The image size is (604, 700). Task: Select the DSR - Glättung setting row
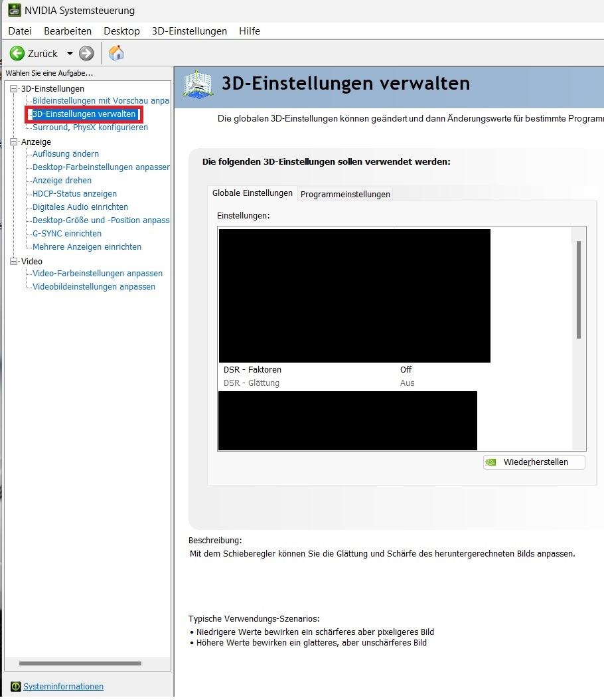(x=395, y=383)
